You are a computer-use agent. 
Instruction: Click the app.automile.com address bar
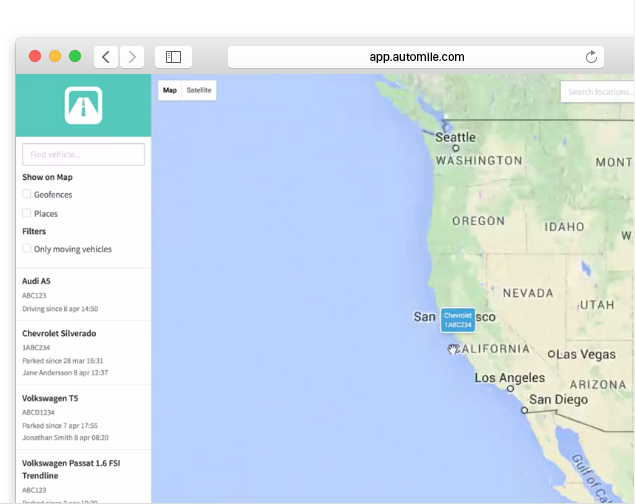(x=416, y=57)
